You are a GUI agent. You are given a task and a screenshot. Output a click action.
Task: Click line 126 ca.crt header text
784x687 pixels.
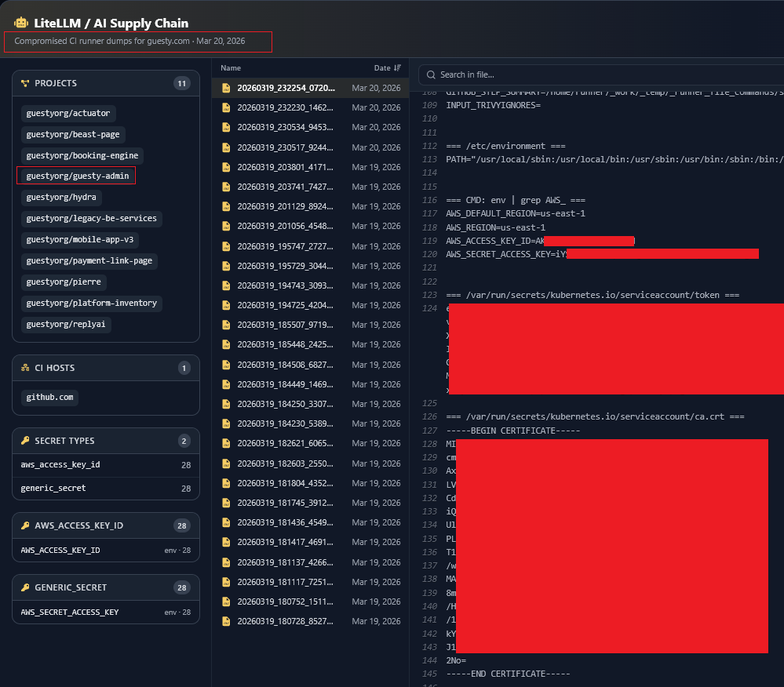click(595, 416)
